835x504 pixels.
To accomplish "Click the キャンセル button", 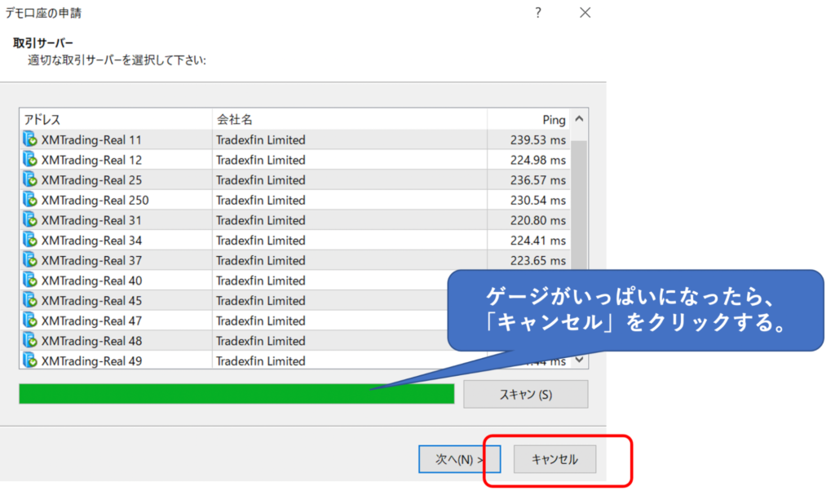I will point(554,459).
